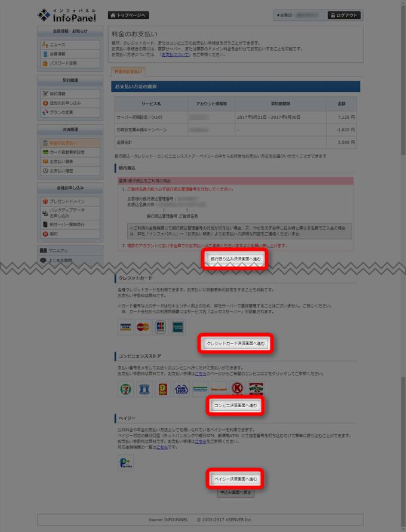Click サーバー初期設定／(X10) table cell
Image resolution: width=406 pixels, height=532 pixels.
click(x=151, y=118)
